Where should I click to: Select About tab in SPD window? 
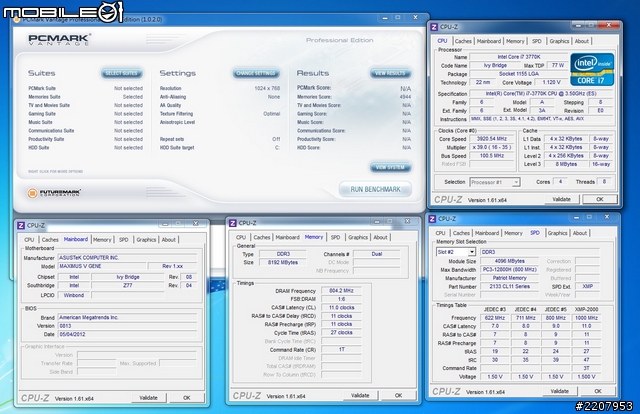[x=580, y=233]
